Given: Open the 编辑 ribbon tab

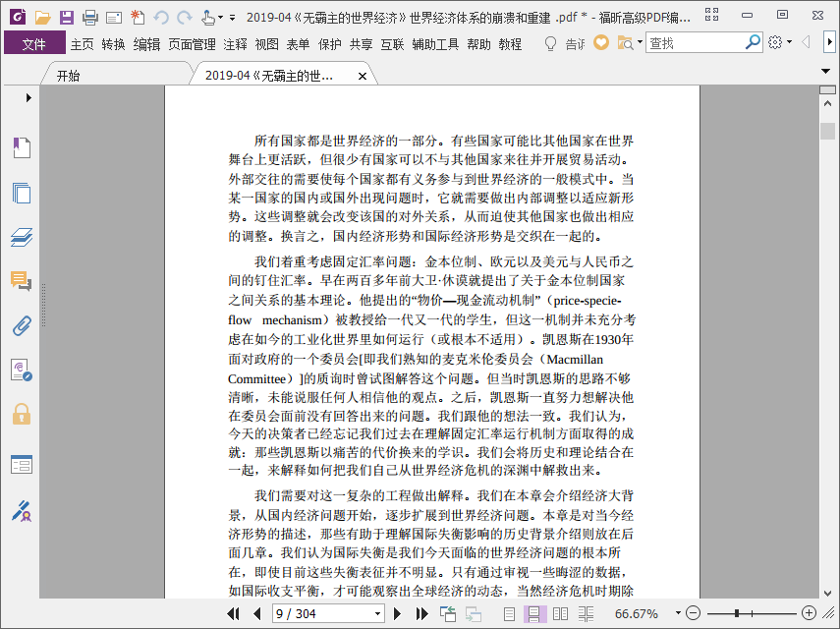Looking at the screenshot, I should [146, 44].
